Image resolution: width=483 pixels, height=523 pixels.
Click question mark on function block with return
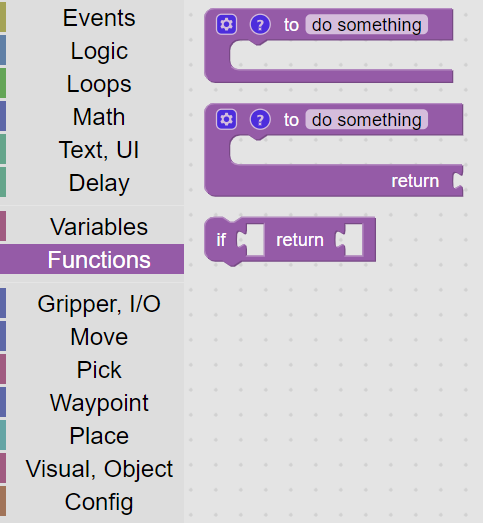click(260, 119)
